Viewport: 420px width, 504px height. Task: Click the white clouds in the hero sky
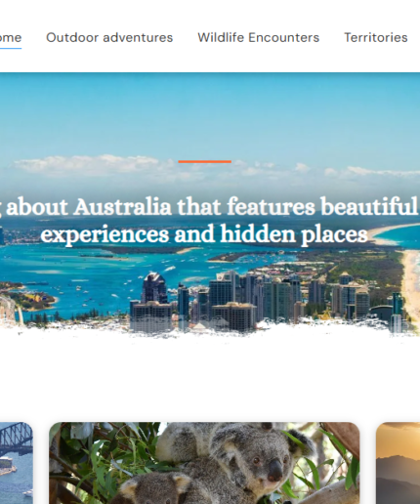pyautogui.click(x=88, y=164)
